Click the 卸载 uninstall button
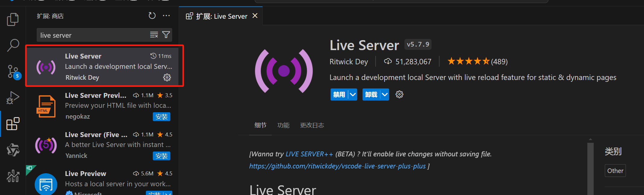 (x=371, y=95)
